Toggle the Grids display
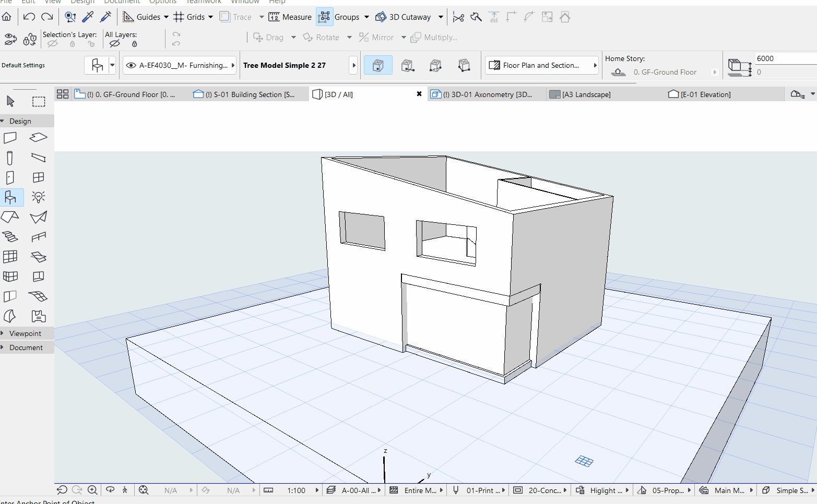The image size is (817, 504). coord(189,17)
